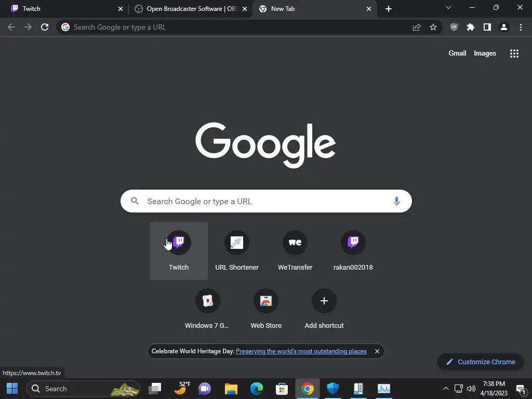This screenshot has height=399, width=532.
Task: Open the Extensions puzzle menu
Action: [471, 27]
